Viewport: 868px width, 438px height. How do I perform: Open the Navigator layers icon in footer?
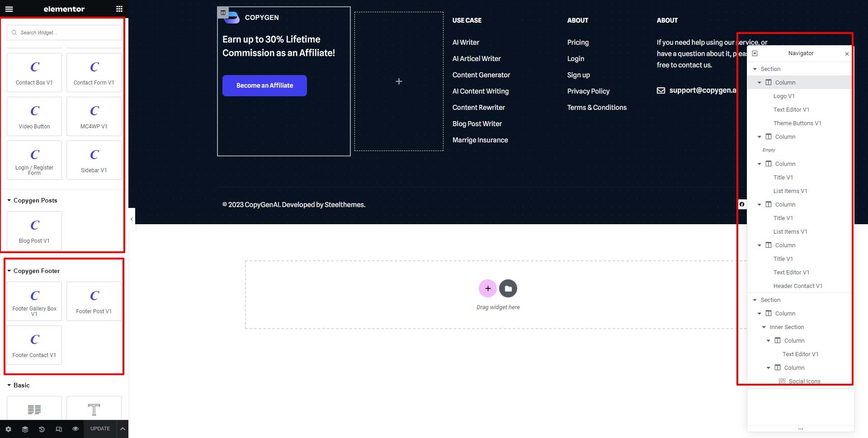pyautogui.click(x=25, y=429)
